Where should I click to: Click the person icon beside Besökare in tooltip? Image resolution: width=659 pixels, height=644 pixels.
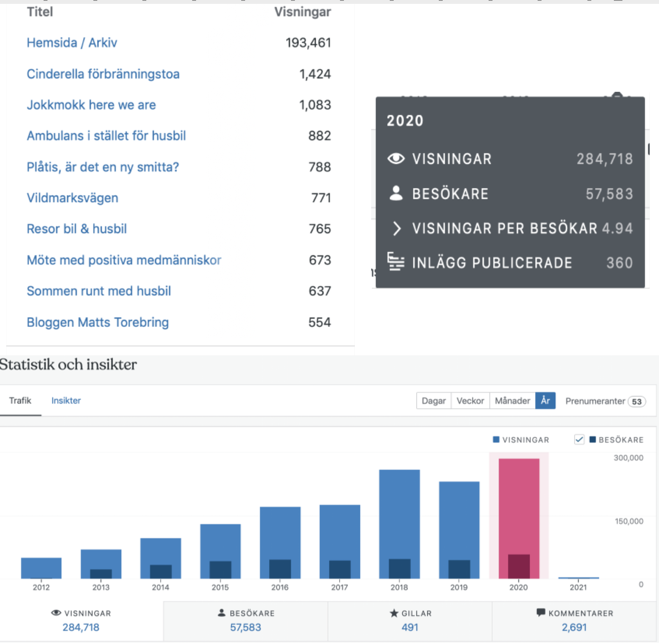coord(396,193)
